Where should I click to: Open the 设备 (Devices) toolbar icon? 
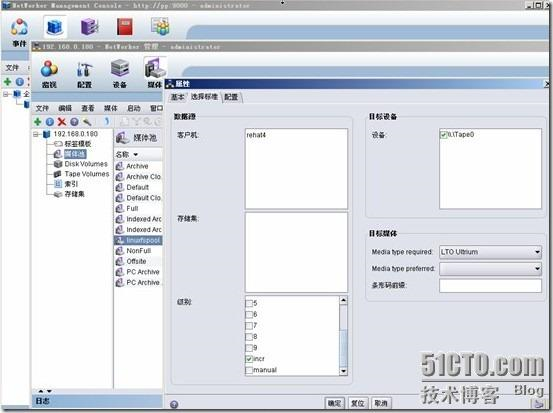click(120, 74)
